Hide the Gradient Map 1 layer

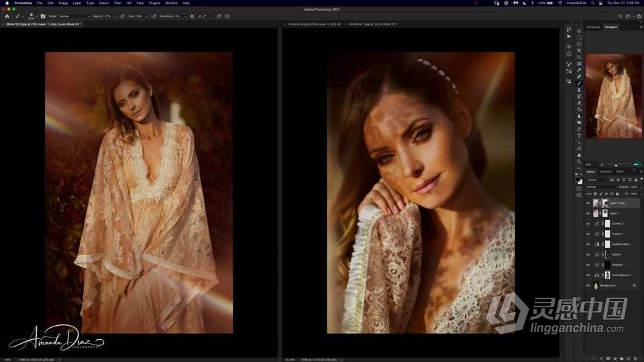[588, 244]
